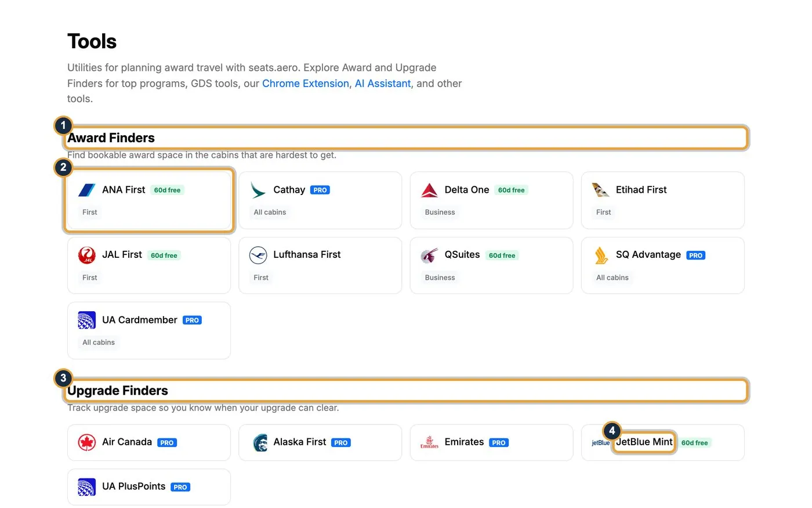Screen dimensions: 812x508
Task: Click 60d free badge on ANA First
Action: coord(167,190)
